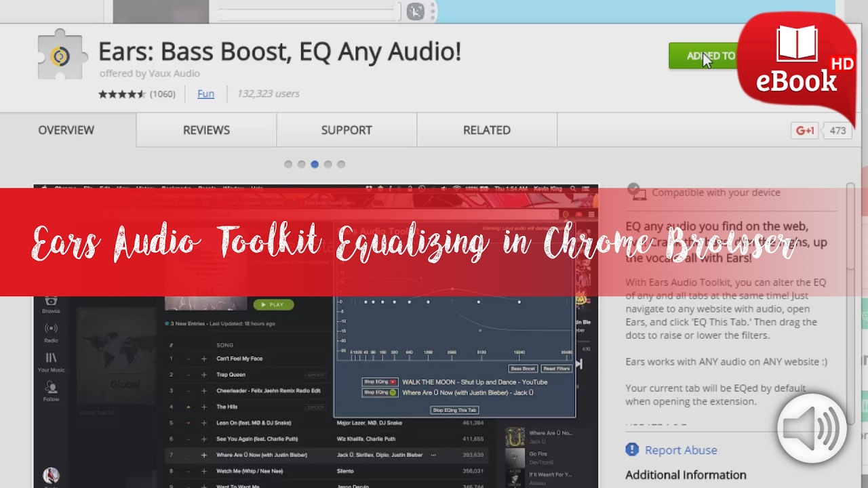The image size is (868, 488).
Task: Click the SONG column header
Action: [224, 345]
